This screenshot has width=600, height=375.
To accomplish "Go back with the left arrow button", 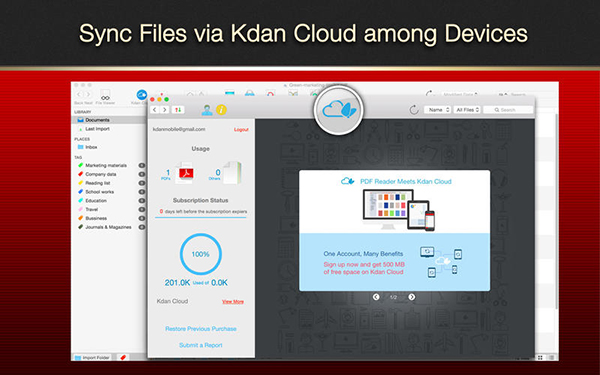I will click(155, 110).
